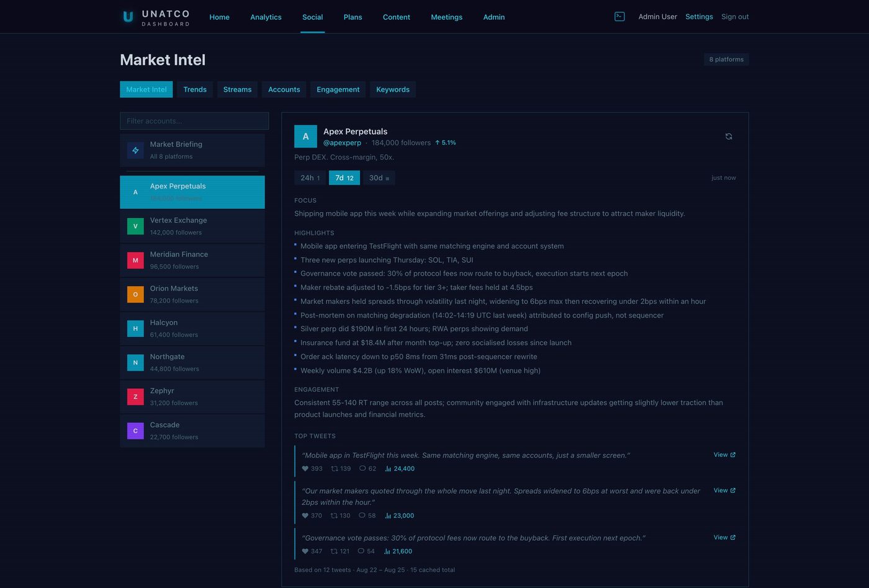Select Market Briefing in the sidebar
The image size is (869, 588).
click(x=192, y=150)
